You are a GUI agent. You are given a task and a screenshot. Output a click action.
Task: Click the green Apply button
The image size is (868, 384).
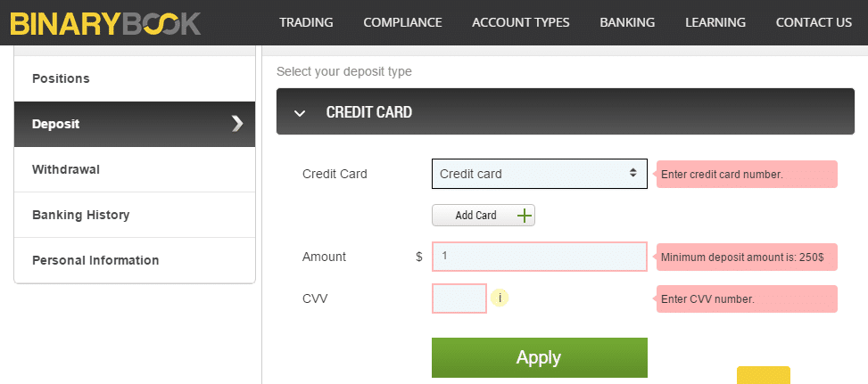tap(539, 357)
